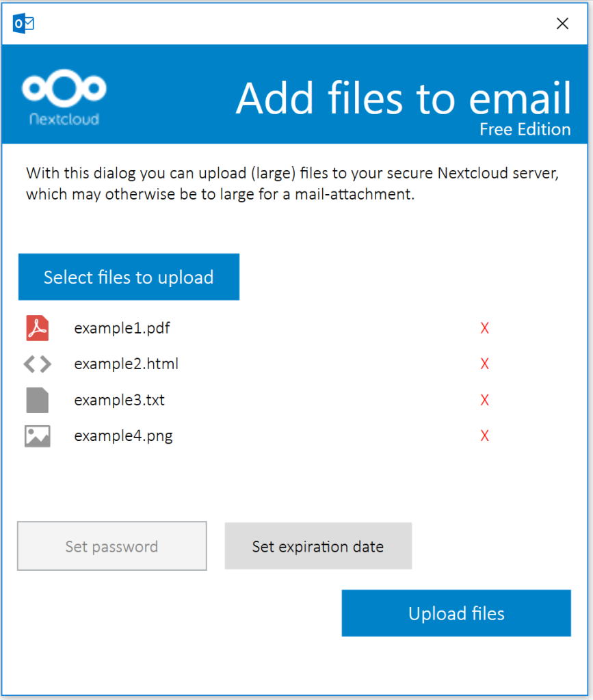Click the Set password button

point(111,546)
